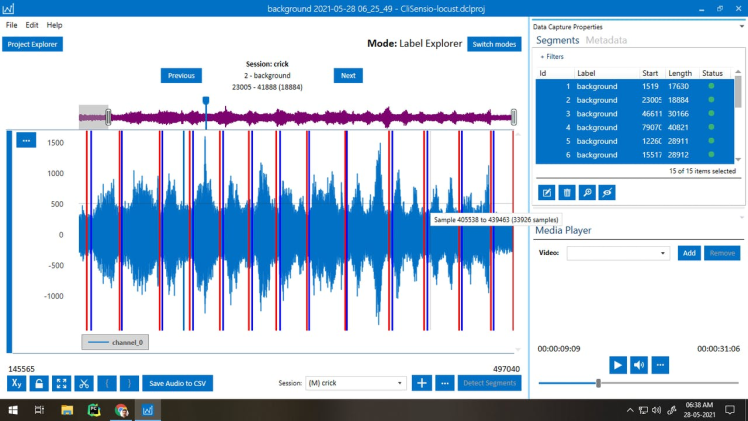This screenshot has width=748, height=421.
Task: Open the Video dropdown in Media Player
Action: pyautogui.click(x=618, y=254)
